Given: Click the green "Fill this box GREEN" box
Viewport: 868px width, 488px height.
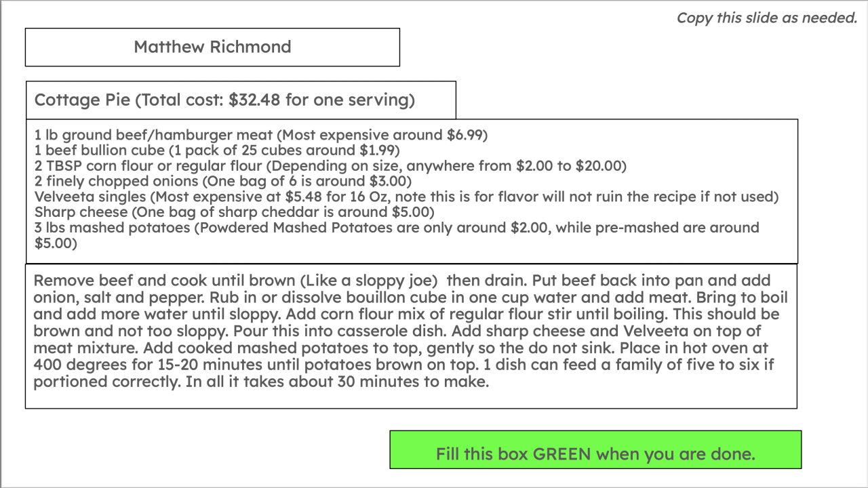Looking at the screenshot, I should [595, 450].
